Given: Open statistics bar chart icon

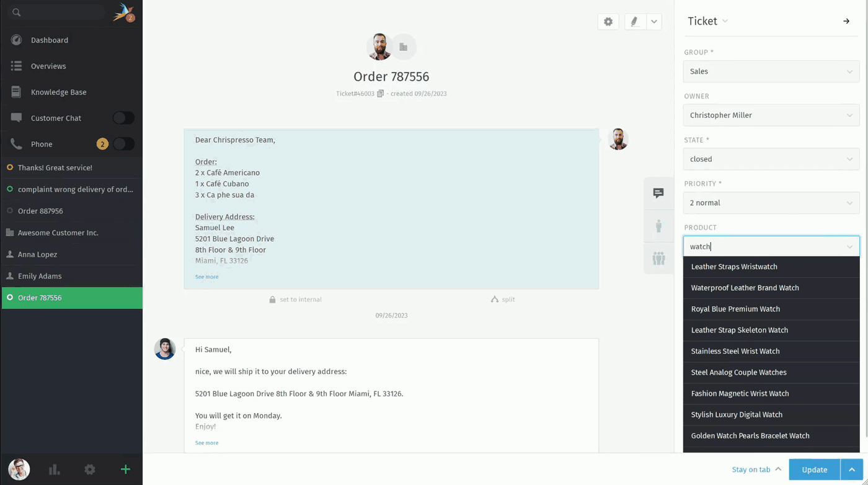Looking at the screenshot, I should 55,469.
